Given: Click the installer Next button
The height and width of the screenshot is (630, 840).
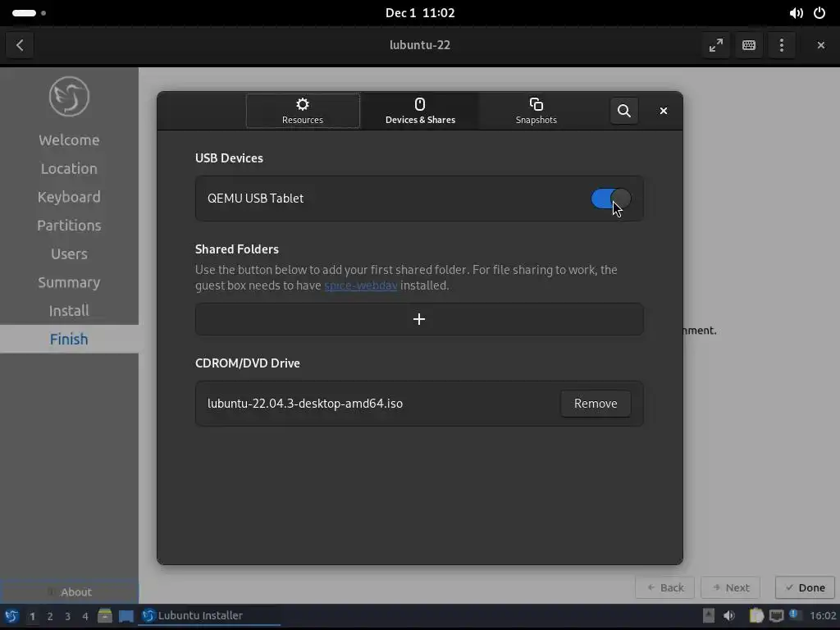Looking at the screenshot, I should pos(730,587).
